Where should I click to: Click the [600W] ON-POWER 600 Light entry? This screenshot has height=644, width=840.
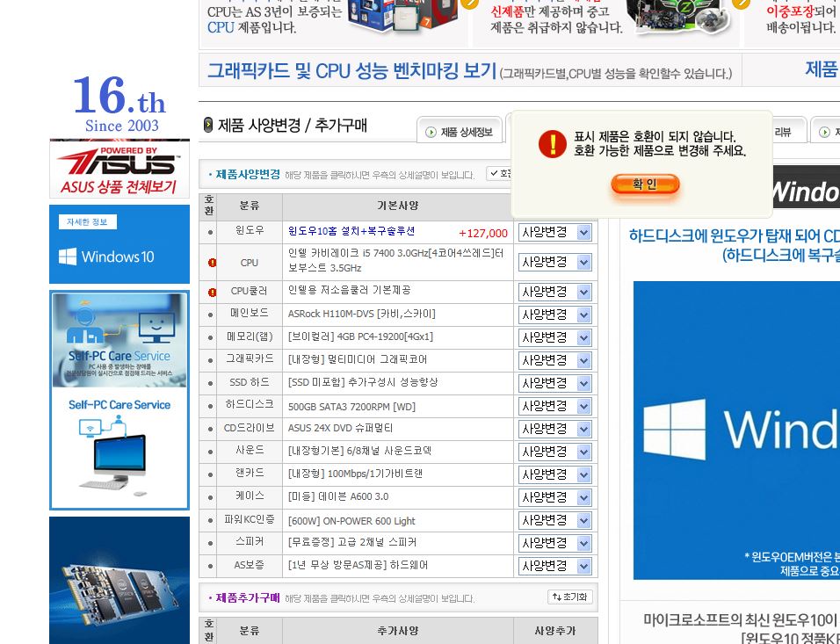(x=351, y=521)
